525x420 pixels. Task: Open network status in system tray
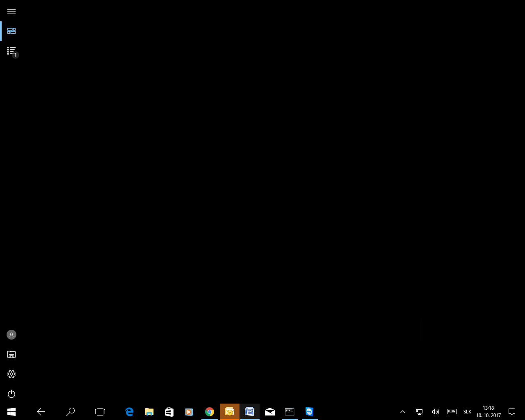(x=419, y=412)
